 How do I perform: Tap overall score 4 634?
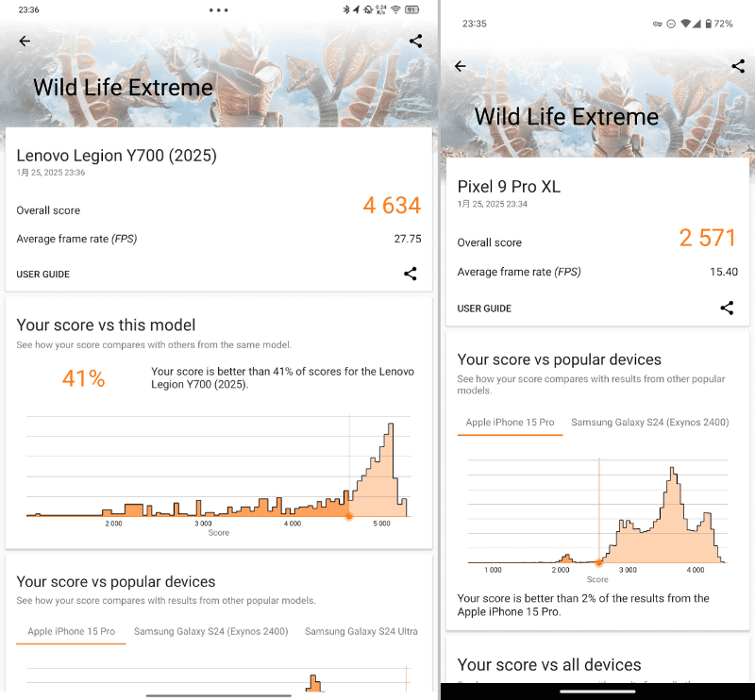[x=392, y=206]
